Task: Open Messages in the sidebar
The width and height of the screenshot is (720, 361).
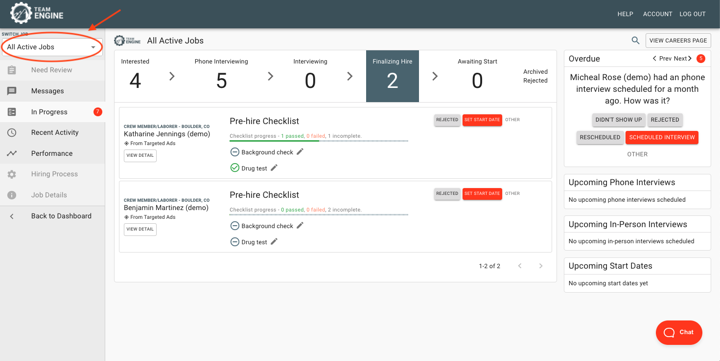Action: pos(53,91)
